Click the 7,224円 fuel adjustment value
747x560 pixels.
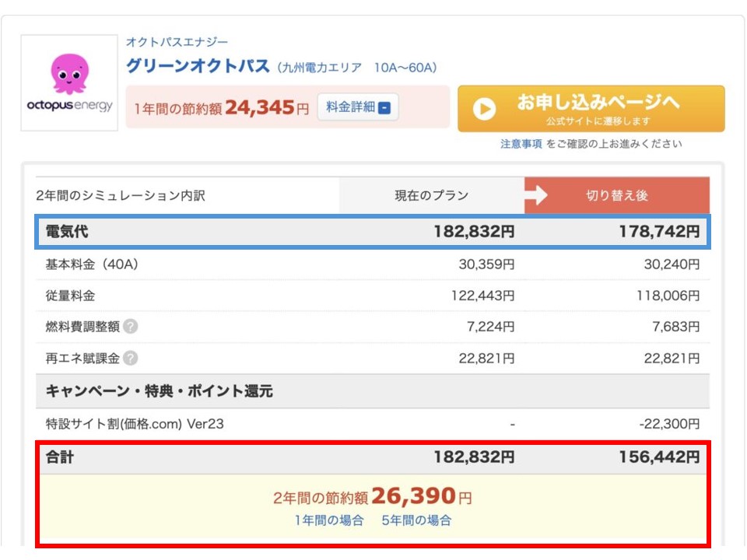(x=491, y=327)
